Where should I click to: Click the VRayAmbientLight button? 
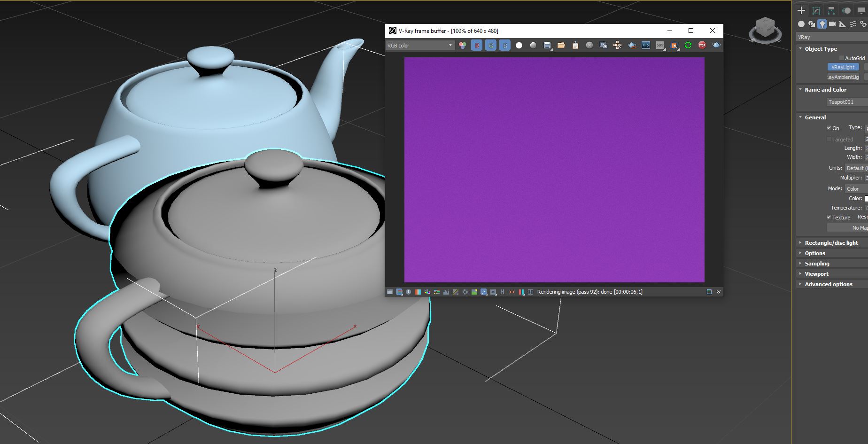click(x=843, y=77)
